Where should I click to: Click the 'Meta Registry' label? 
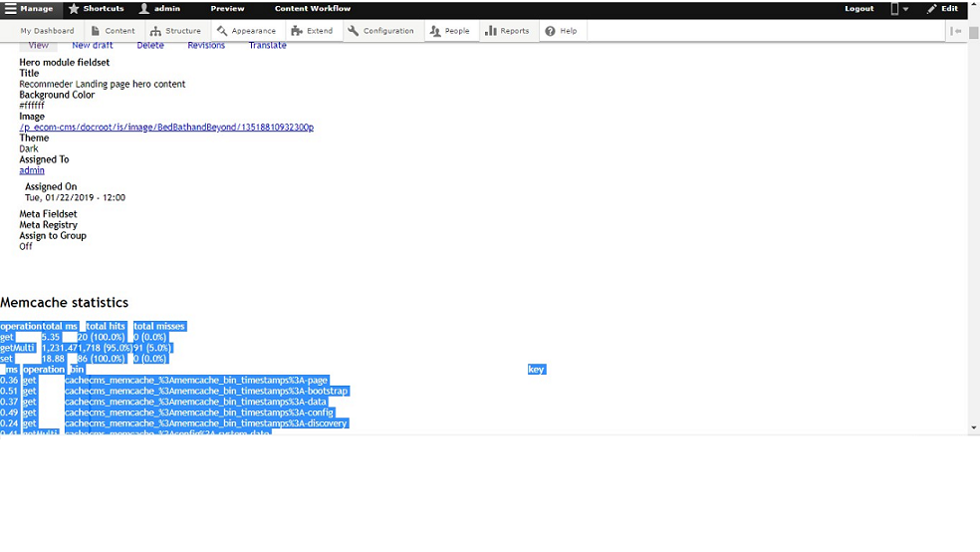[x=48, y=225]
